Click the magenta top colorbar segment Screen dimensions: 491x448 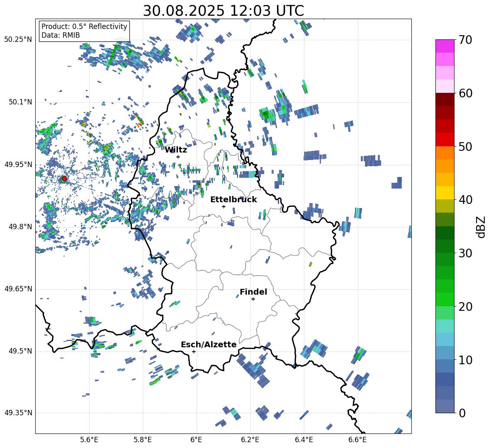(445, 46)
